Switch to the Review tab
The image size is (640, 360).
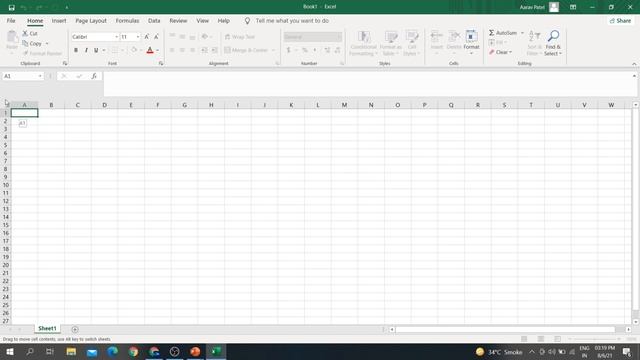[178, 20]
